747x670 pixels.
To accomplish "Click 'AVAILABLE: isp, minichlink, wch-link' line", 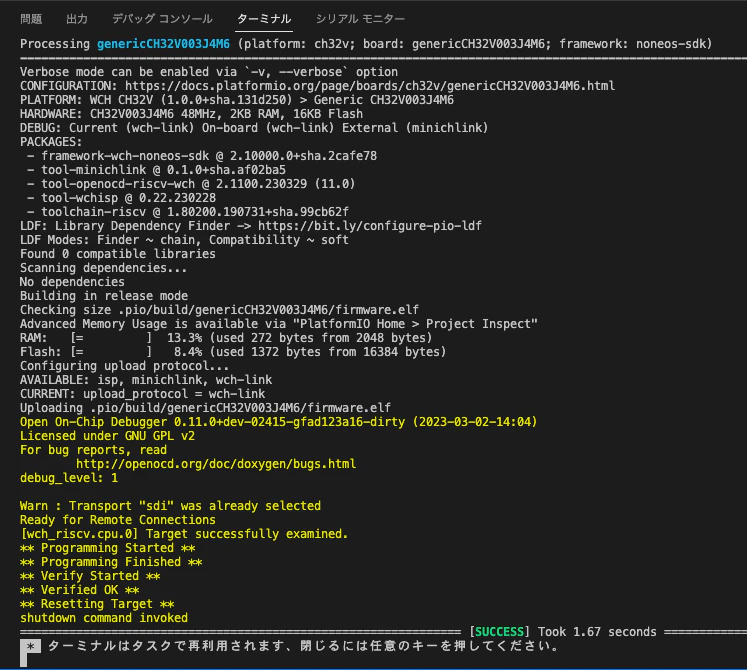I will pos(146,380).
